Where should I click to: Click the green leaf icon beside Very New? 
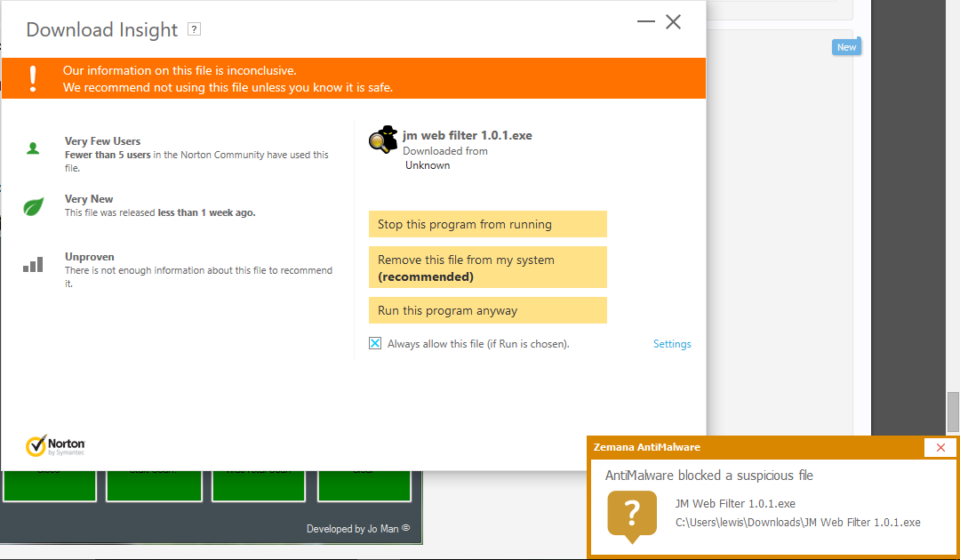pos(33,206)
